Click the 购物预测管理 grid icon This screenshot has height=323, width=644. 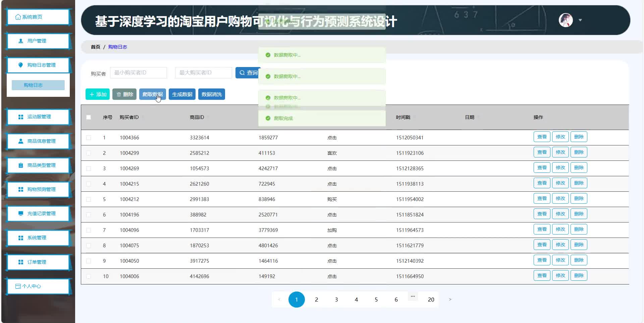coord(20,189)
